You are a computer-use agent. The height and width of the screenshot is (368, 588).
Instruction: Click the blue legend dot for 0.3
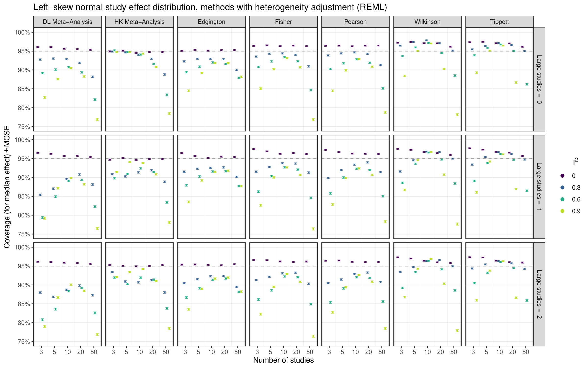pyautogui.click(x=563, y=187)
